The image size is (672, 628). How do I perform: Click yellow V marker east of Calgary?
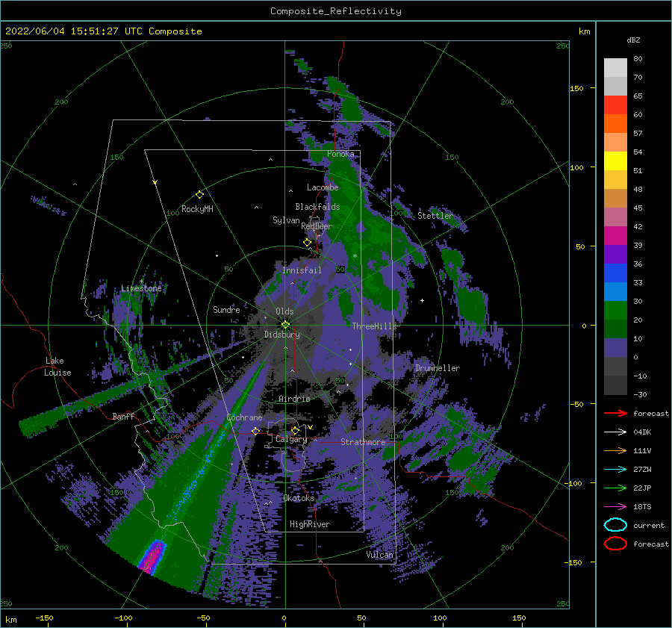click(311, 427)
